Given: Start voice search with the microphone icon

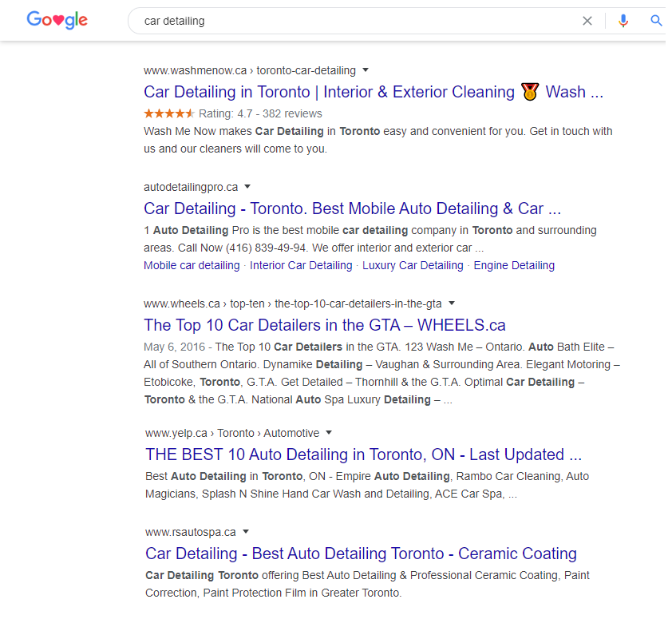Looking at the screenshot, I should point(623,21).
